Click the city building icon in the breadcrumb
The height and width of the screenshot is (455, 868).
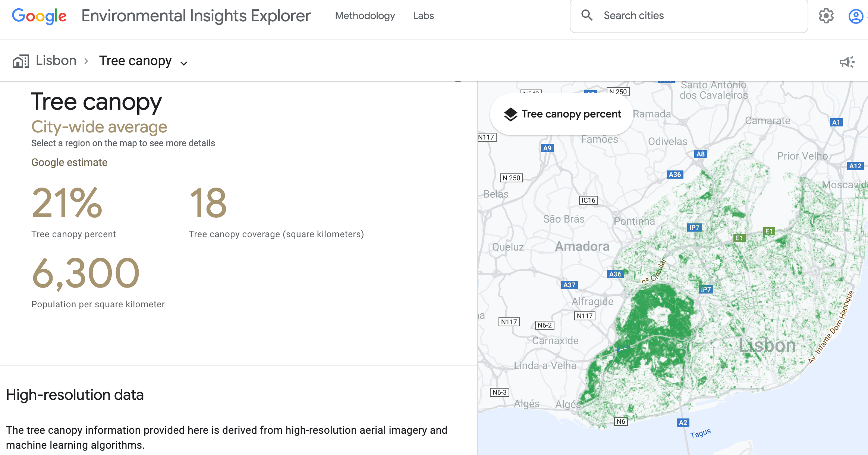(21, 60)
